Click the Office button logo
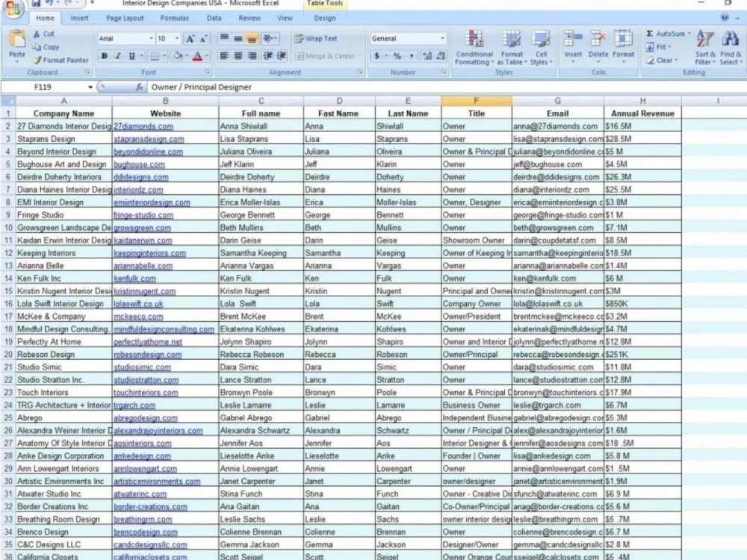The width and height of the screenshot is (747, 560). pos(13,8)
